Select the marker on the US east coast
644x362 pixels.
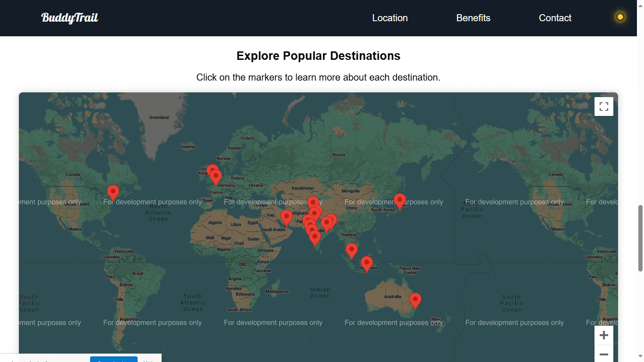(x=113, y=193)
